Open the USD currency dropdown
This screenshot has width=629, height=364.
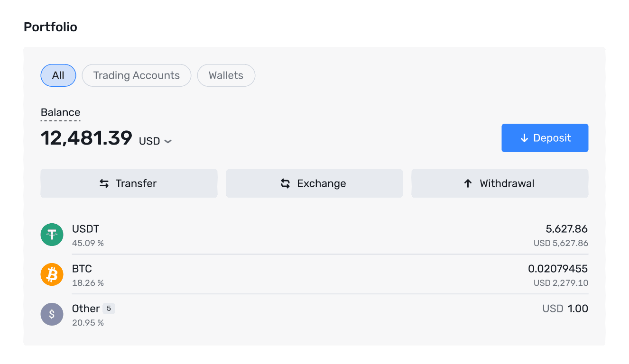155,140
